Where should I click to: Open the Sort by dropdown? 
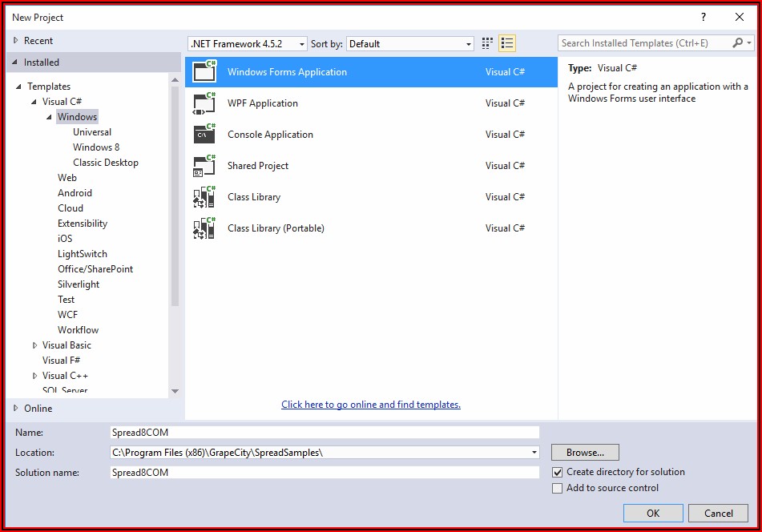tap(410, 44)
